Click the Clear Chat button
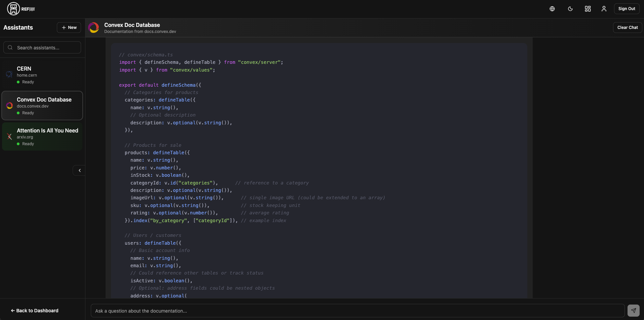The image size is (644, 320). pos(628,28)
